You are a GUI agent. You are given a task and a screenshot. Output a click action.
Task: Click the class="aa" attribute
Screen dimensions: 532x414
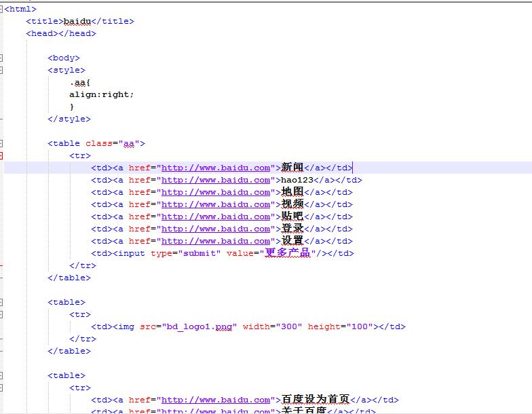pyautogui.click(x=113, y=144)
